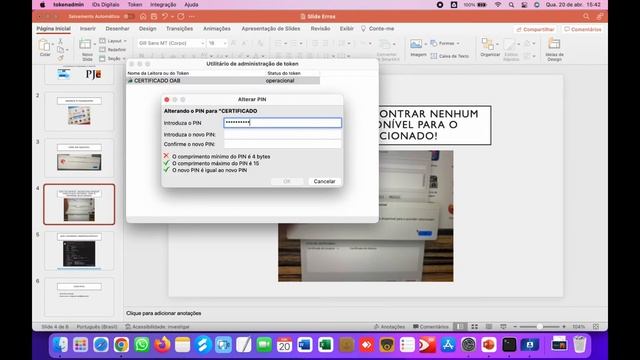Screen dimensions: 640x360
Task: Open Google Chrome from the Dock
Action: pos(121,345)
